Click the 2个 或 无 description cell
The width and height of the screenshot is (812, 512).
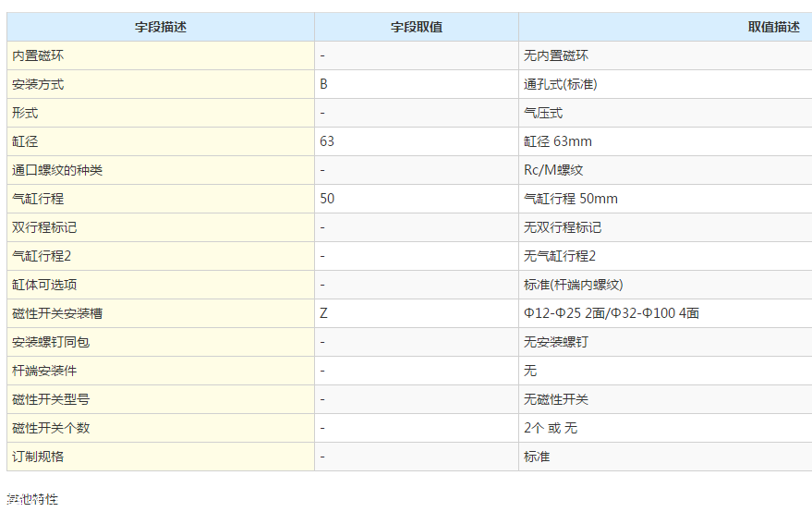click(x=551, y=428)
